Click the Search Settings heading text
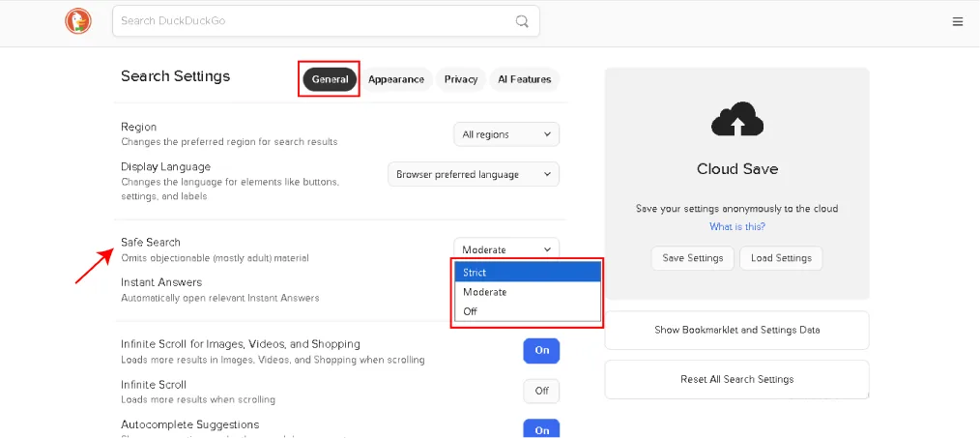980x438 pixels. (x=176, y=76)
